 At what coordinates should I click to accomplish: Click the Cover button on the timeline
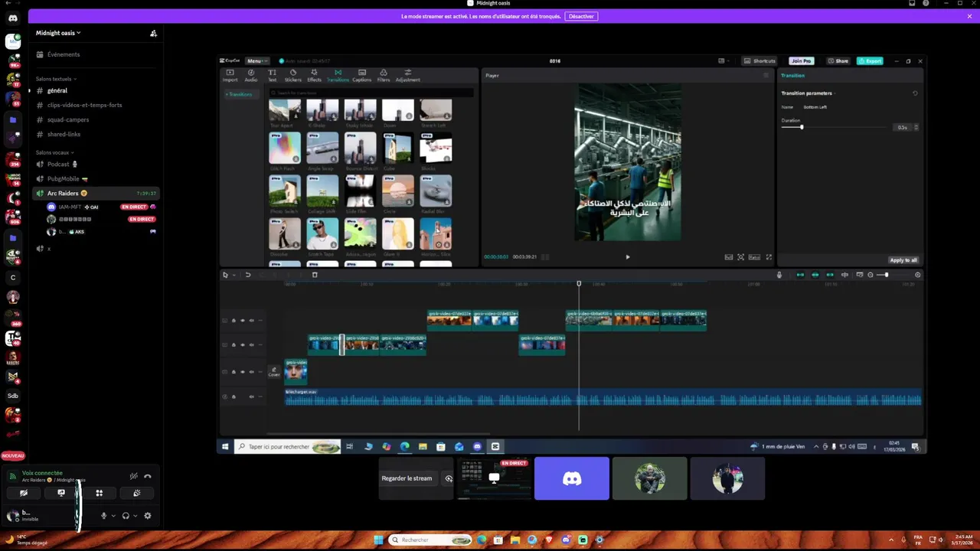point(274,372)
